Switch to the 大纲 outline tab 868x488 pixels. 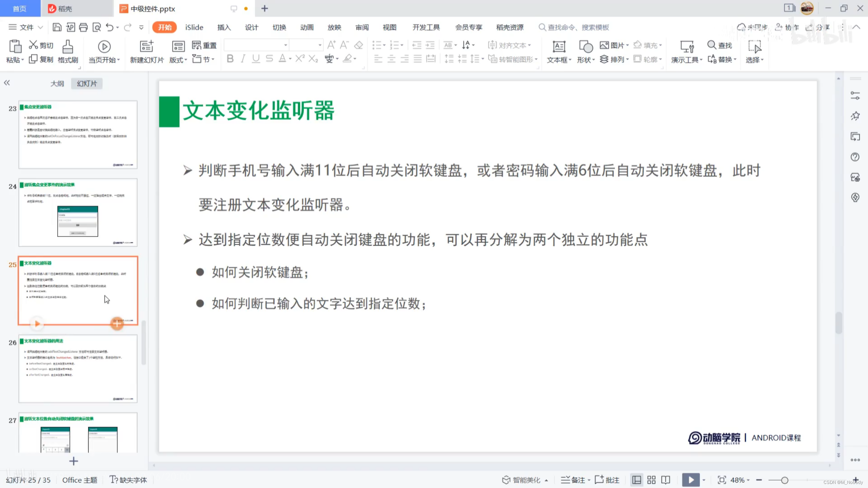pyautogui.click(x=57, y=83)
